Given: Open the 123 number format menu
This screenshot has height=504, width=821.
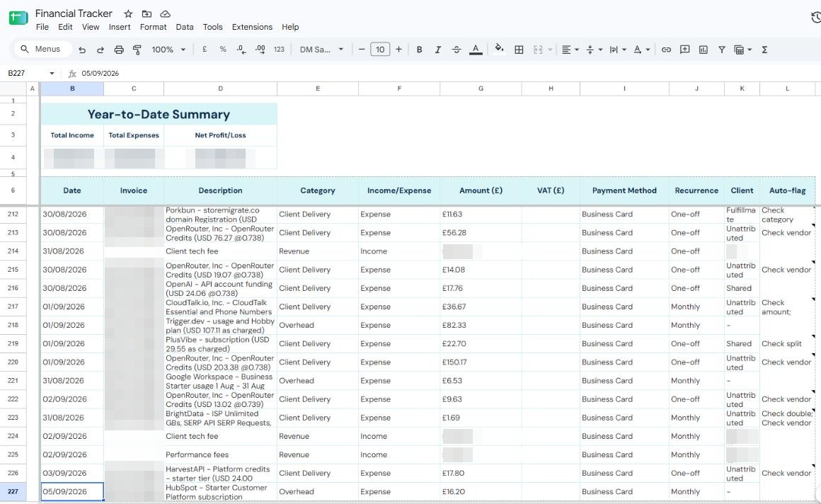Looking at the screenshot, I should coord(279,50).
